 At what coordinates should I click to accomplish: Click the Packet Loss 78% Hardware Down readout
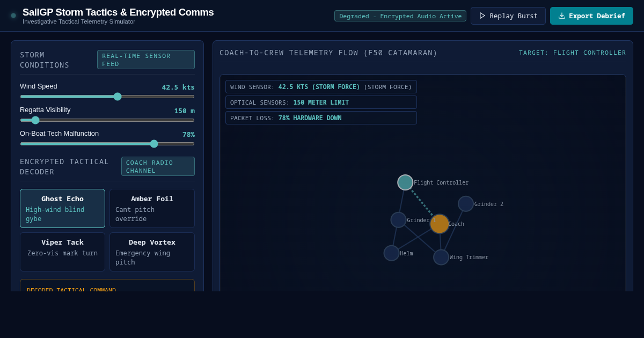coord(321,118)
